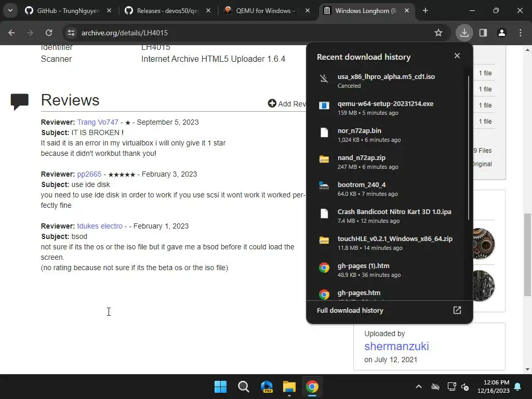The width and height of the screenshot is (532, 399).
Task: Click the network display tray icon
Action: (451, 387)
